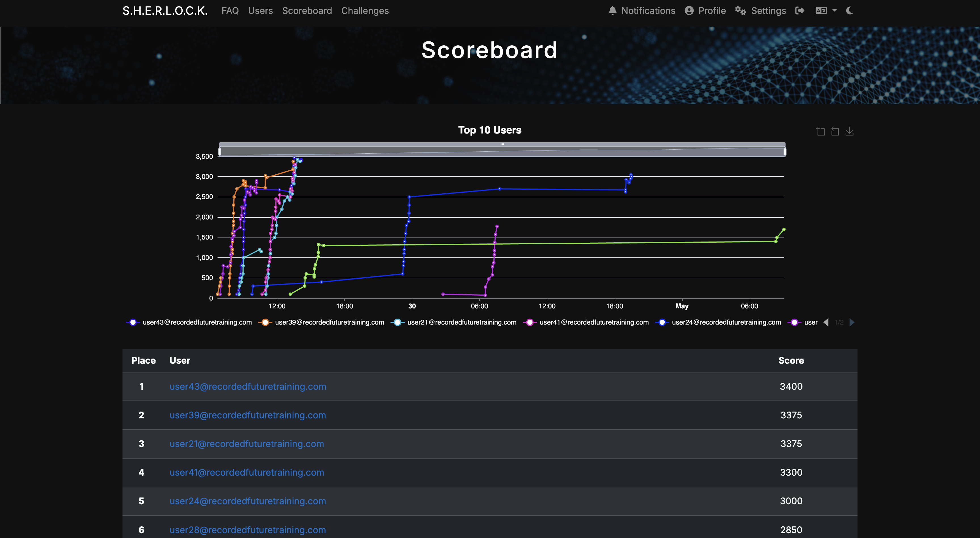Click the reset zoom icon on chart
This screenshot has width=980, height=538.
click(x=835, y=131)
